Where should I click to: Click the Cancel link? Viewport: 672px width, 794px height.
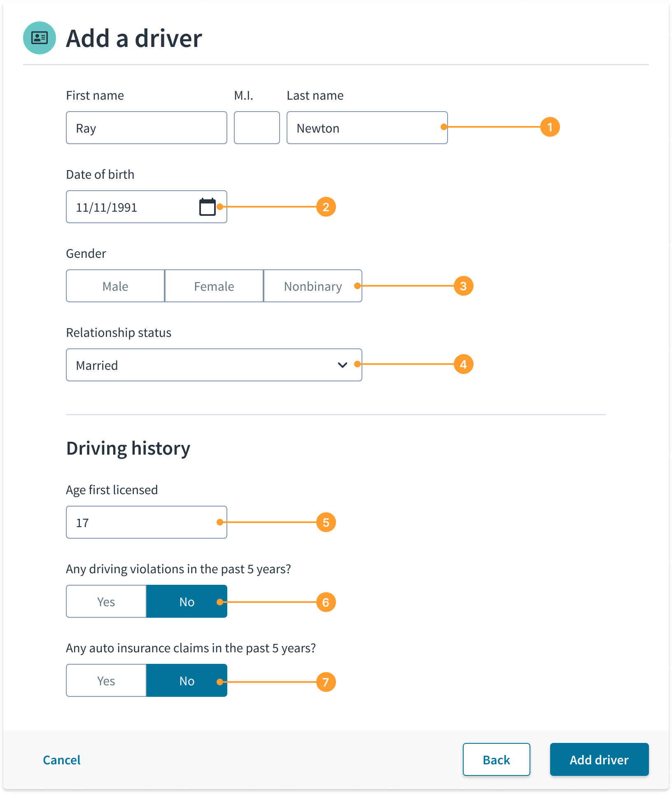coord(62,760)
